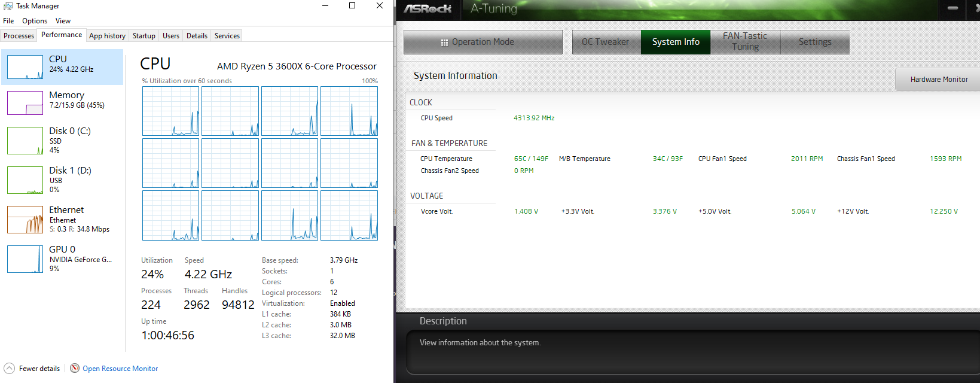Click the Hardware Monitor button

pos(939,79)
